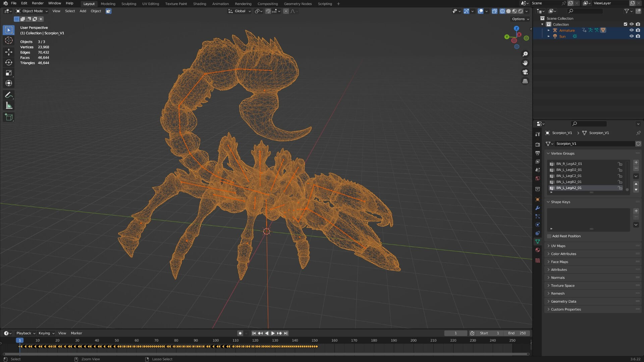This screenshot has height=362, width=644.
Task: Switch to Sculpting workspace tab
Action: [129, 4]
